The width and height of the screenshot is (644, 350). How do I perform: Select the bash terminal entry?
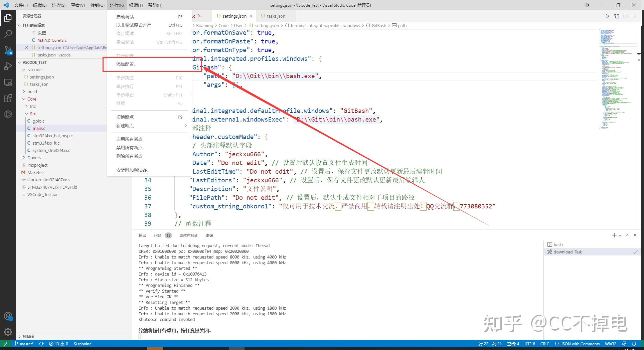click(x=592, y=244)
